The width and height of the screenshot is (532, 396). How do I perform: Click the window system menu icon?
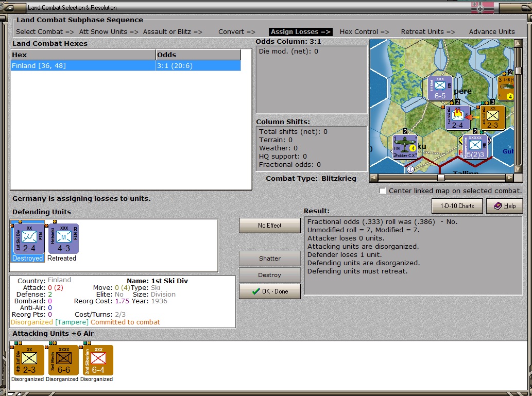click(x=9, y=7)
